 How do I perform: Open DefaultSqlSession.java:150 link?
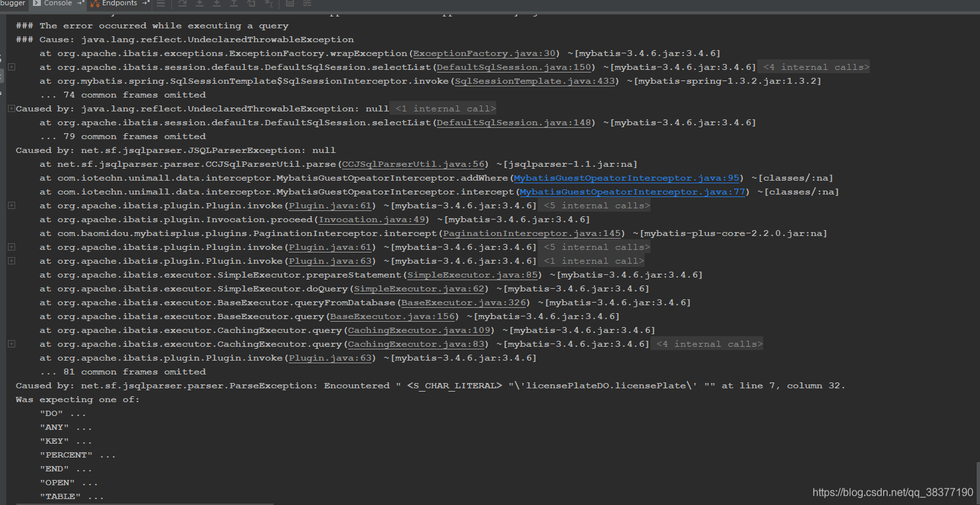[514, 67]
